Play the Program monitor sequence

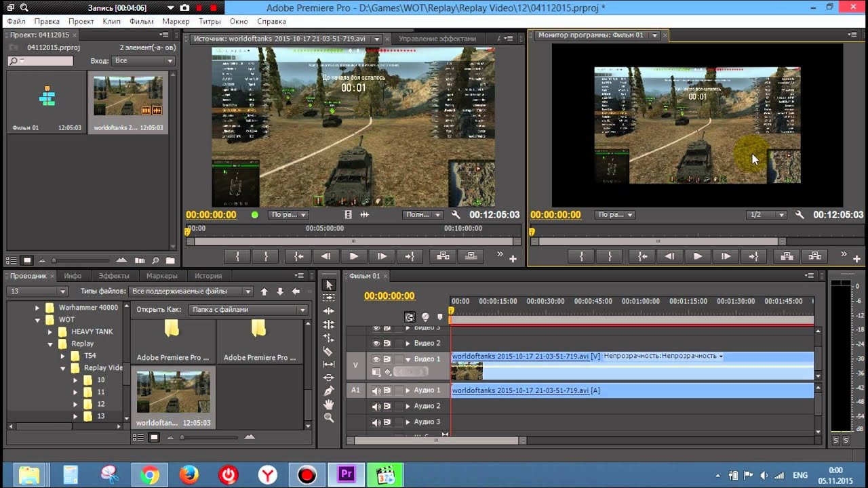tap(697, 256)
